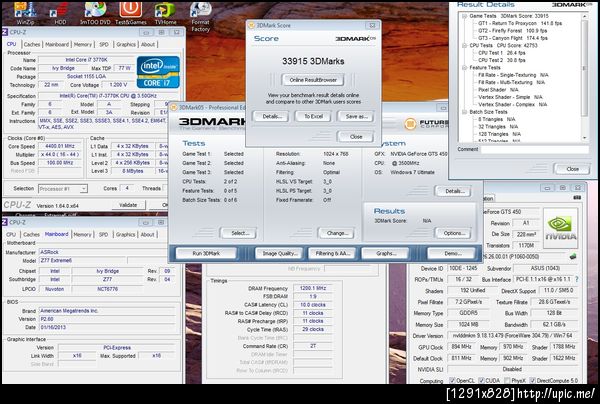Collapse the Batch Size Tests tree node
Viewport: 600px width, 404px height.
(464, 112)
